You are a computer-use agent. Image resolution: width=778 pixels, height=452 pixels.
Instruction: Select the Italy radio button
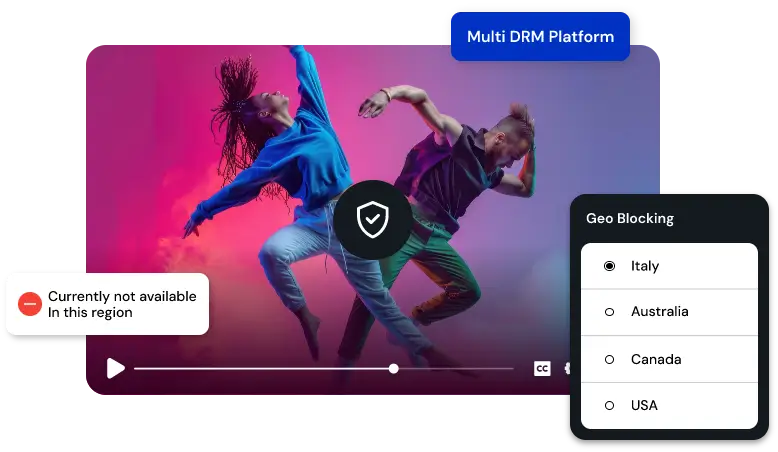(609, 266)
